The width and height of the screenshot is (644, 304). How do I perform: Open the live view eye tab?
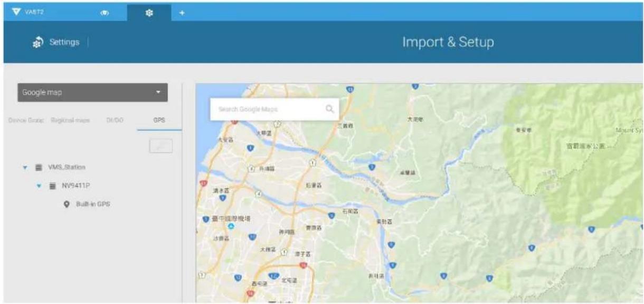(x=105, y=12)
